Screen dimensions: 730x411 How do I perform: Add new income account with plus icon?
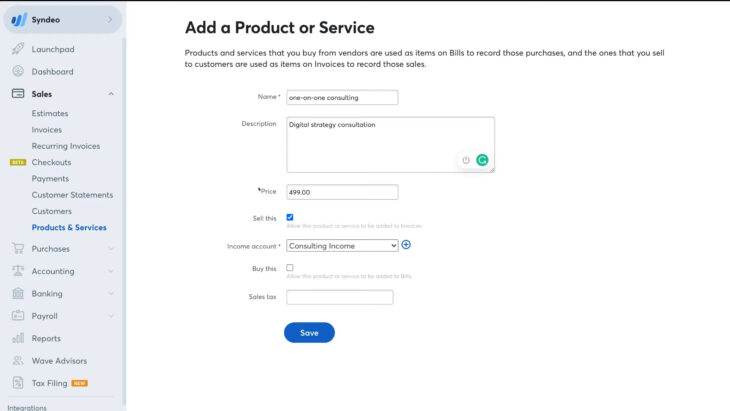pyautogui.click(x=406, y=245)
